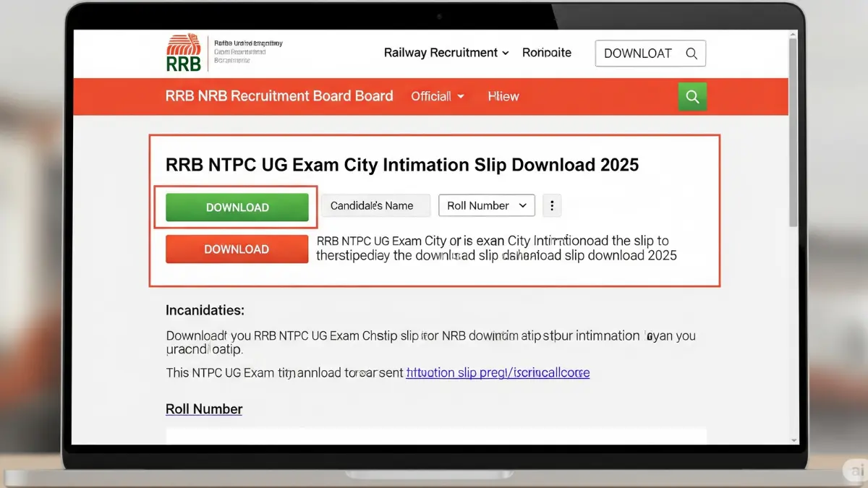This screenshot has height=488, width=868.
Task: Click the green search button in the orange bar
Action: pyautogui.click(x=692, y=97)
